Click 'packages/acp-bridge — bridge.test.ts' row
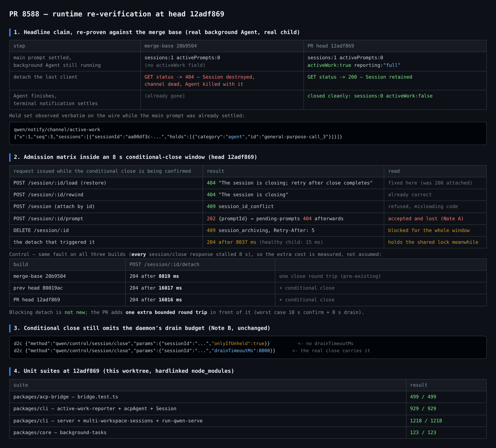This screenshot has width=496, height=448. click(x=248, y=397)
